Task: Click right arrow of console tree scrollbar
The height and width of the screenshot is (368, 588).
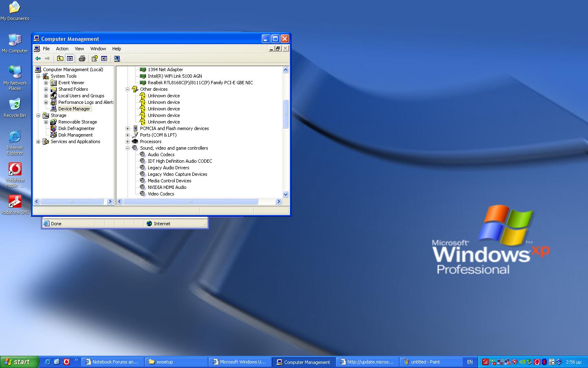Action: pyautogui.click(x=109, y=201)
